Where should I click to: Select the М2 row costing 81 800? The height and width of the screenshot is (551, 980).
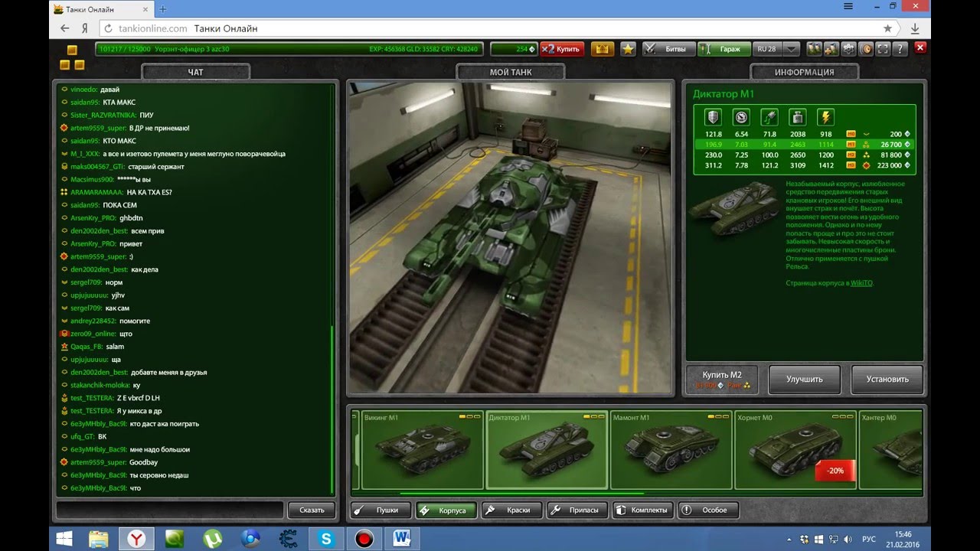[x=804, y=155]
